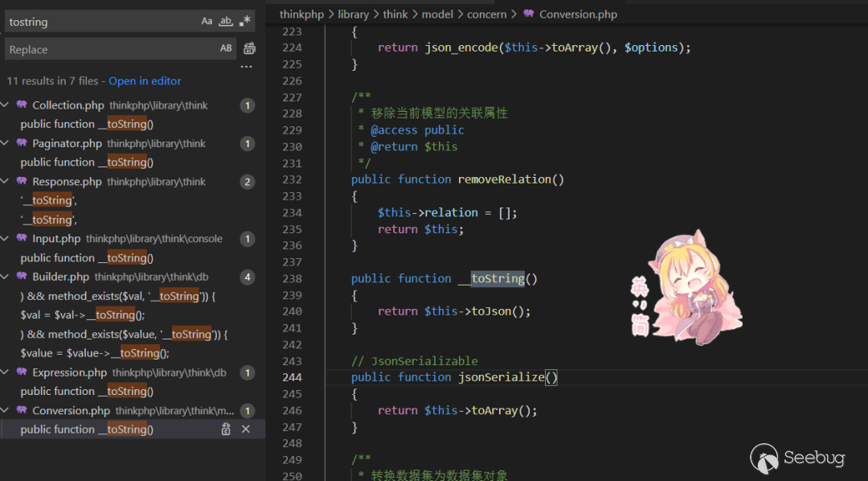Open results in editor link

(x=145, y=81)
